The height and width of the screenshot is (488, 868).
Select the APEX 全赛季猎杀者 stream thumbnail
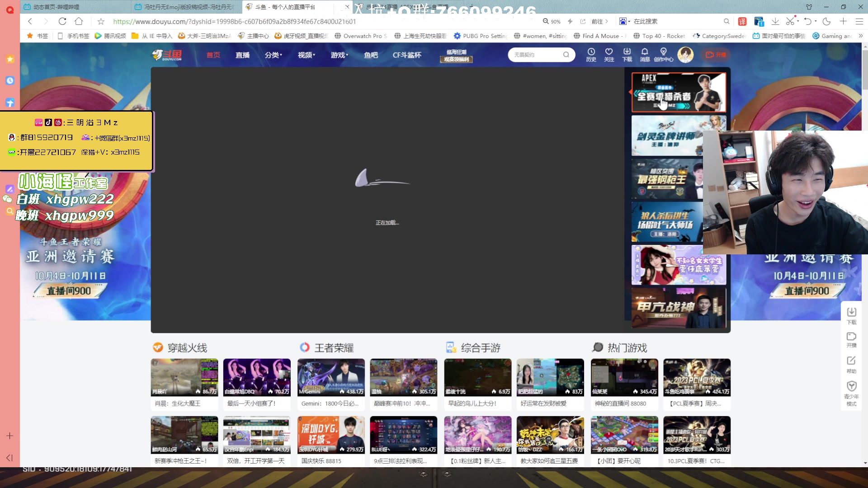(679, 92)
